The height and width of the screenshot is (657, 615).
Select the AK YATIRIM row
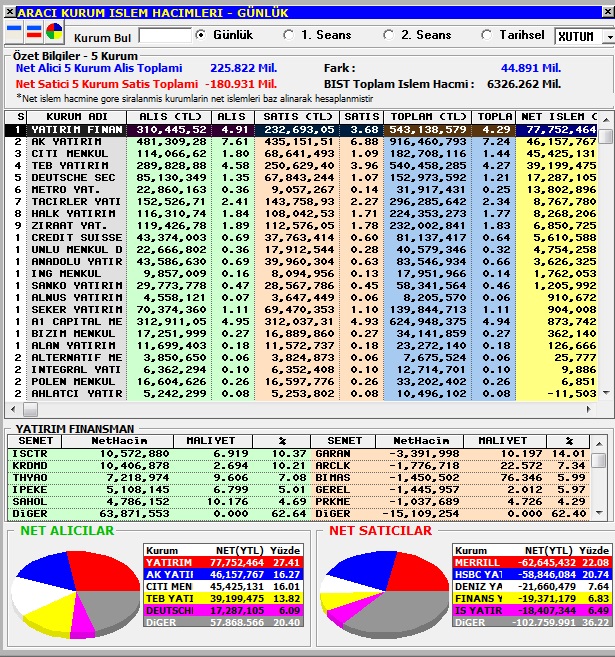pos(302,142)
